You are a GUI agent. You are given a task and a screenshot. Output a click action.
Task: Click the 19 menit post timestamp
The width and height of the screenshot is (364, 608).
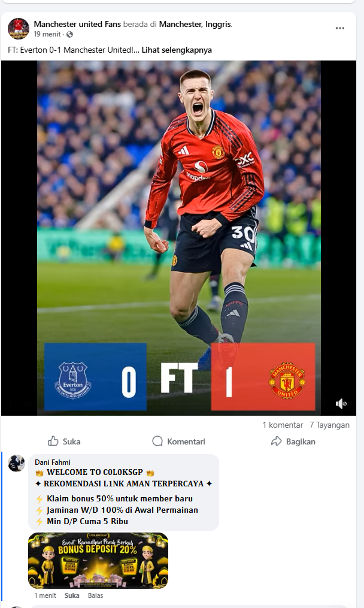[x=47, y=35]
